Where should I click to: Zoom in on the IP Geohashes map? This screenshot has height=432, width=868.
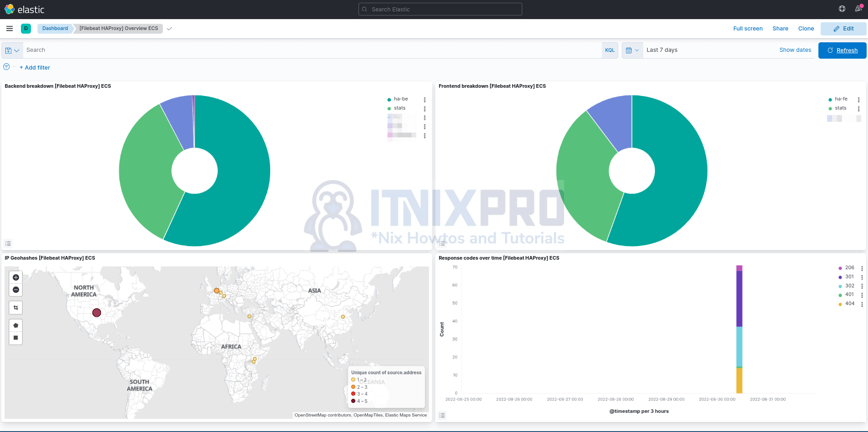tap(15, 277)
